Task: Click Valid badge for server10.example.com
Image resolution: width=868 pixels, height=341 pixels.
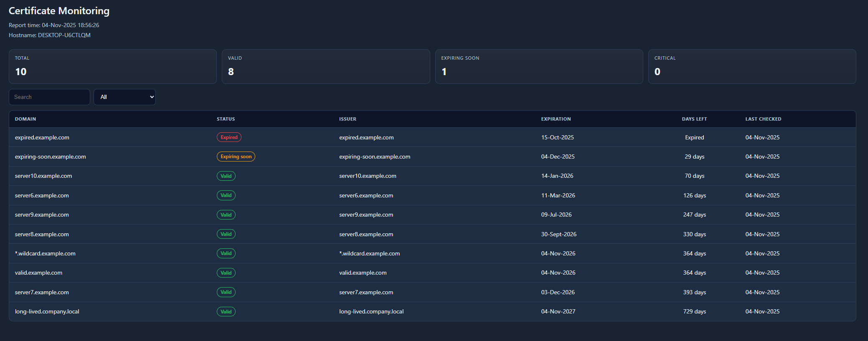Action: (226, 176)
